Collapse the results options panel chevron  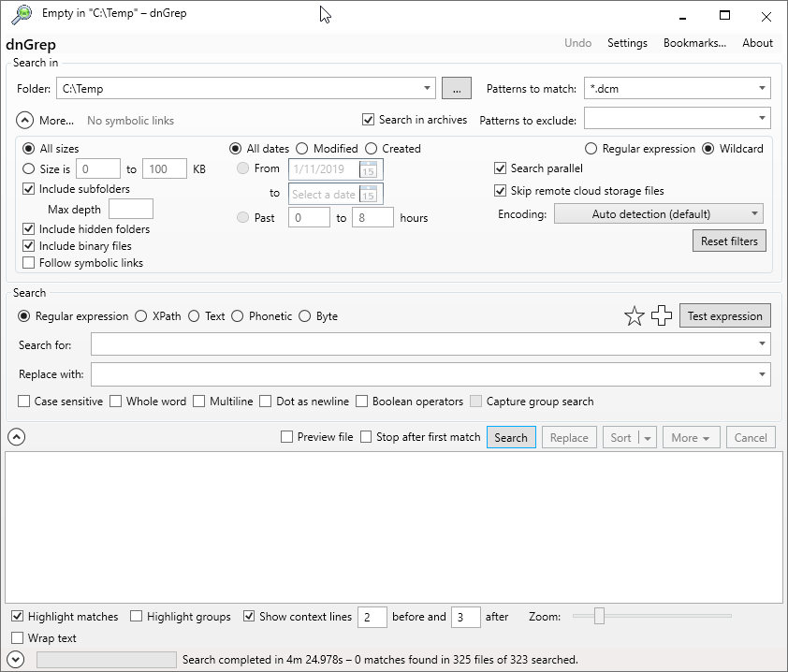click(16, 436)
